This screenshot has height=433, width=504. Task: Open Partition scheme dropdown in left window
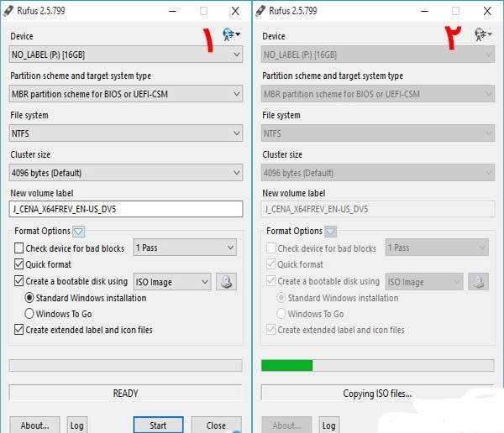click(126, 94)
